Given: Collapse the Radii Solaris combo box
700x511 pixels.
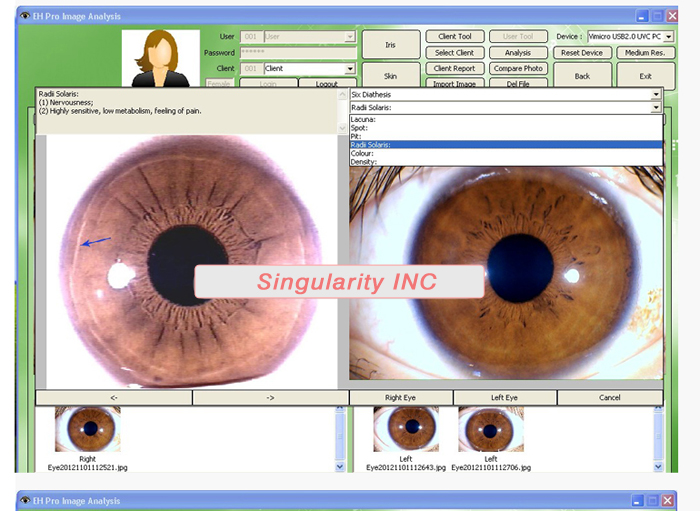Looking at the screenshot, I should click(x=655, y=108).
